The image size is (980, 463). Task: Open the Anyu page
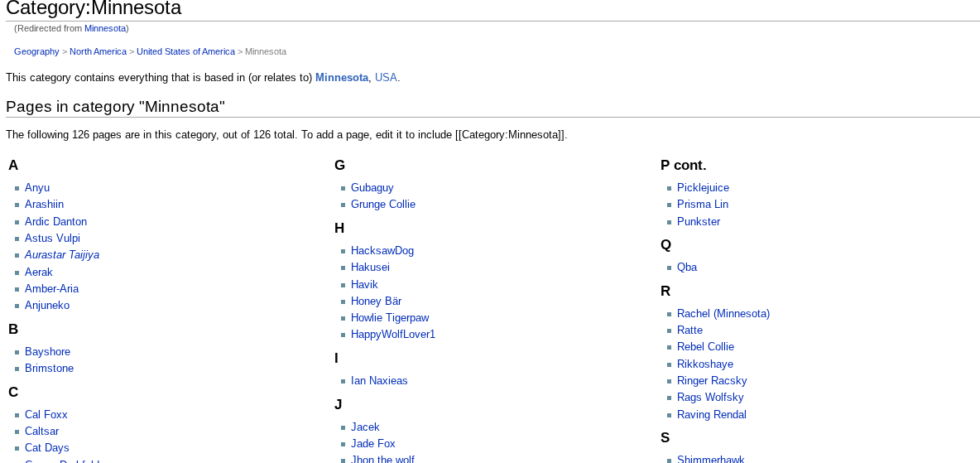point(37,188)
